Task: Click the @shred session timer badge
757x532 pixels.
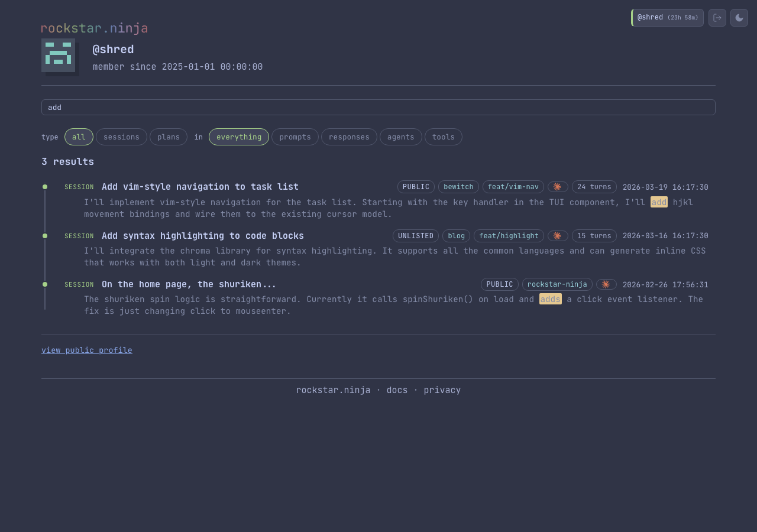Action: coord(667,18)
